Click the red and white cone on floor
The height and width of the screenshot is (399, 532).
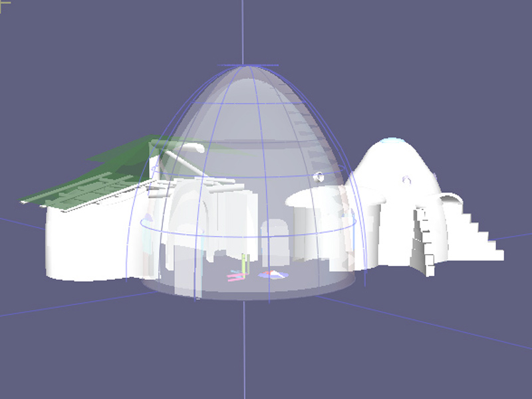(274, 275)
